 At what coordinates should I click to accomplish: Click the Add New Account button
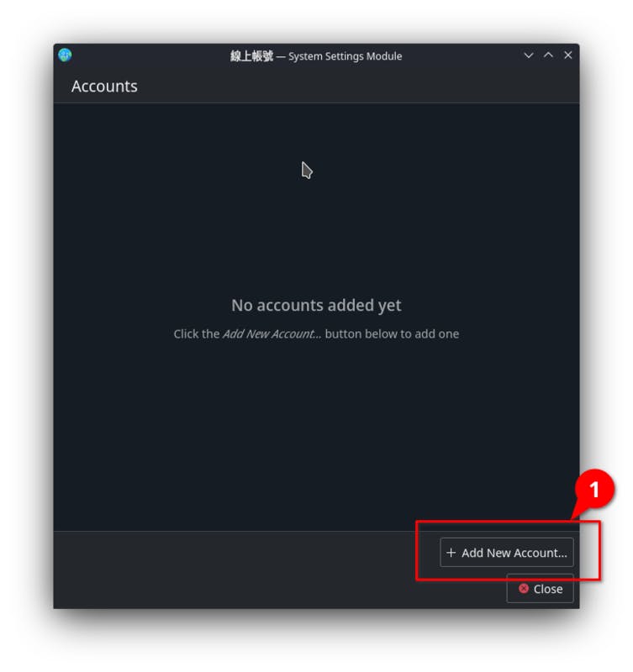pyautogui.click(x=507, y=553)
